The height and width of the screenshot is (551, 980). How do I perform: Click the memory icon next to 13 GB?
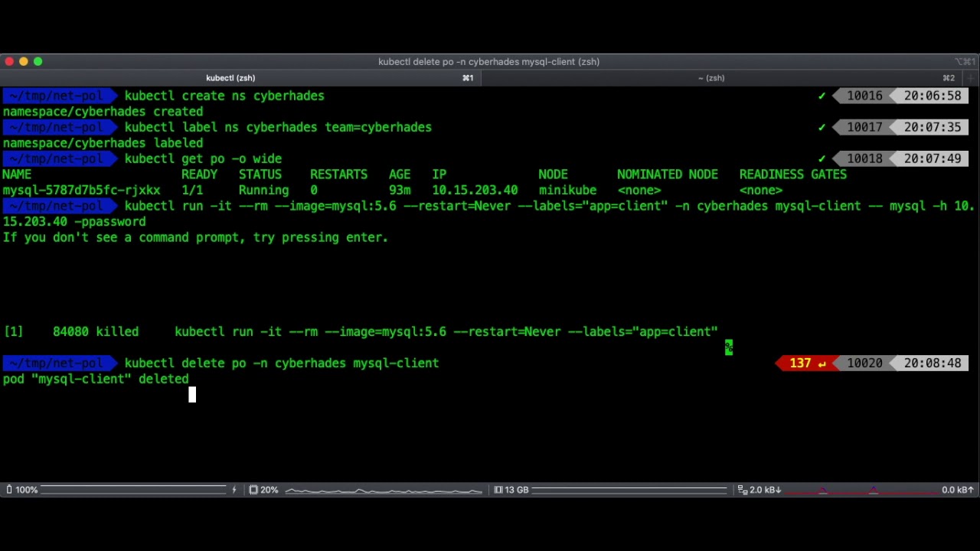click(x=498, y=490)
